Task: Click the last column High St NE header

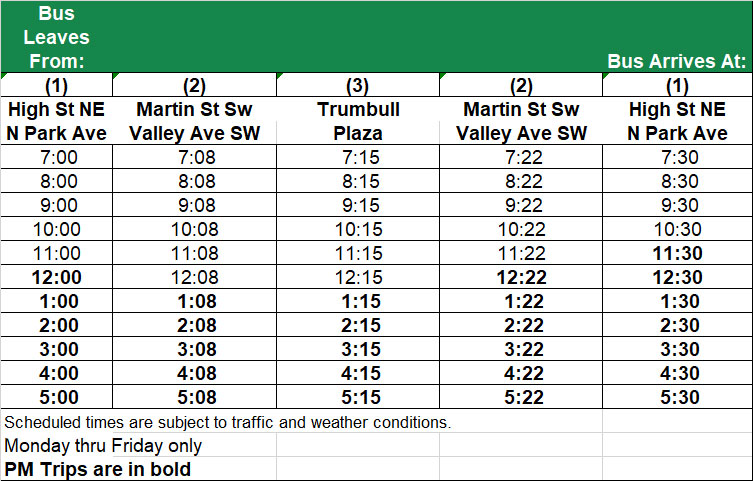Action: pyautogui.click(x=678, y=121)
